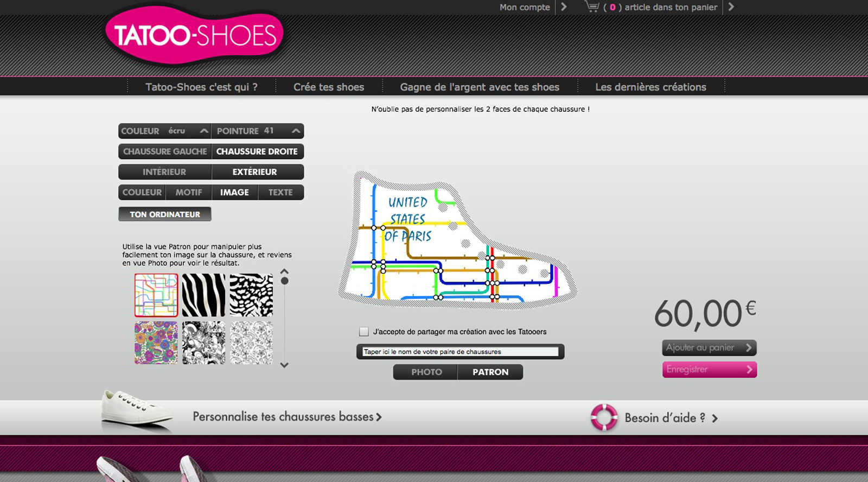Click the lifebuoy help icon

pos(604,417)
